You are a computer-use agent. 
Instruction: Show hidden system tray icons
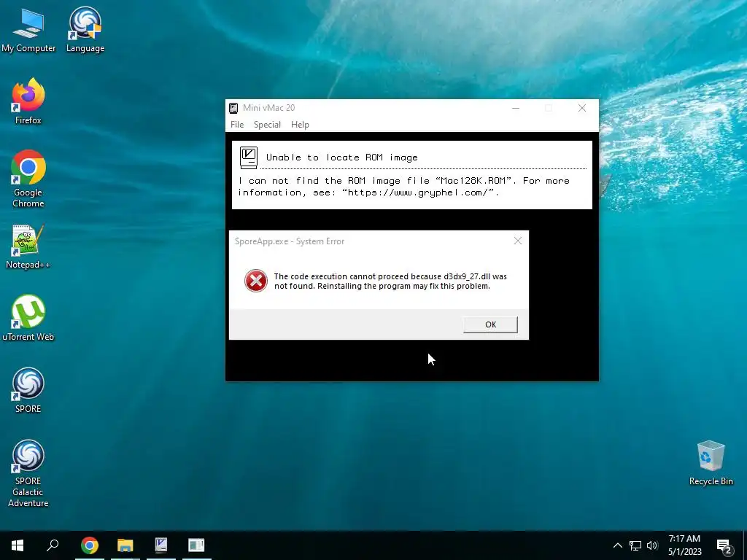pyautogui.click(x=617, y=545)
